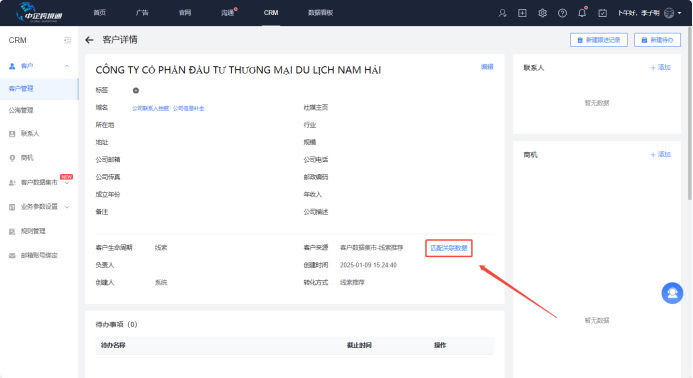Open 邮箱账号绑定 in the sidebar
This screenshot has width=693, height=378.
coord(39,256)
